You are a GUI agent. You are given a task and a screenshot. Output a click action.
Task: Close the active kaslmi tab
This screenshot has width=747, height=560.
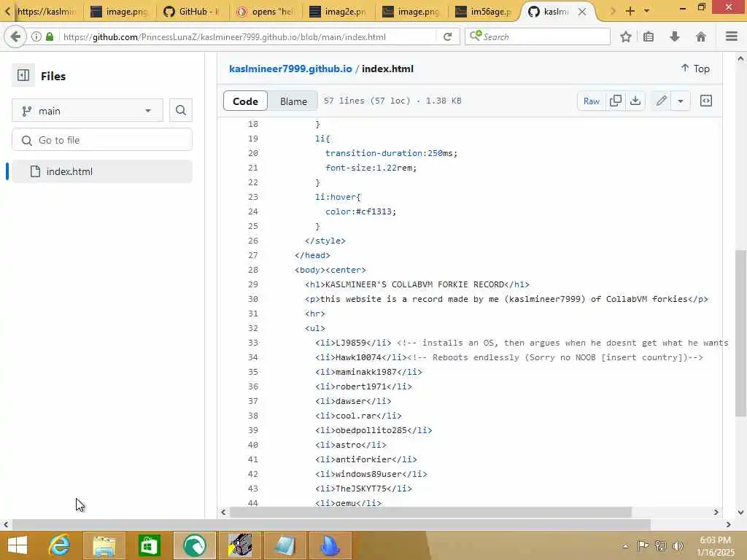coord(582,12)
